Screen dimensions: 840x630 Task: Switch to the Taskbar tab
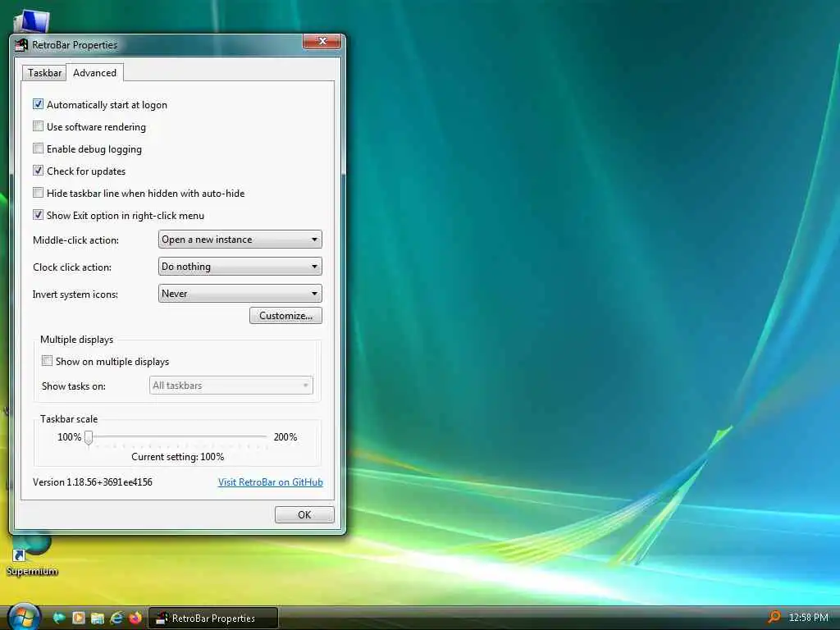pyautogui.click(x=44, y=73)
